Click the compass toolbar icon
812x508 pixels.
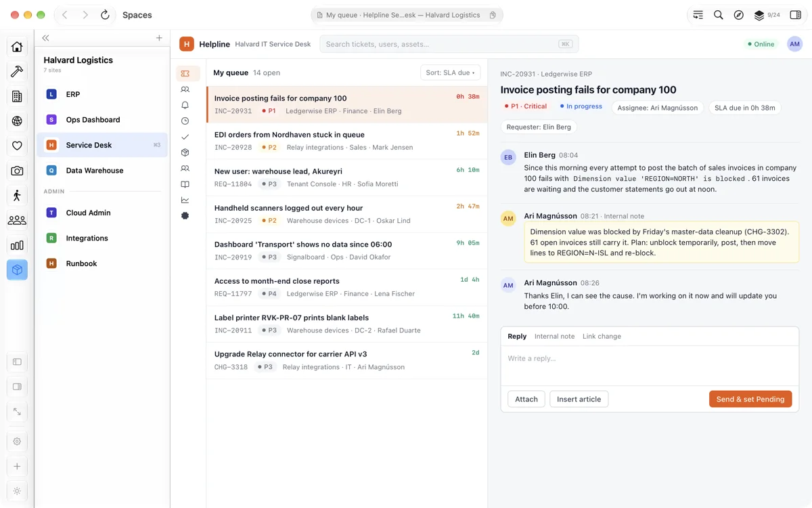739,15
